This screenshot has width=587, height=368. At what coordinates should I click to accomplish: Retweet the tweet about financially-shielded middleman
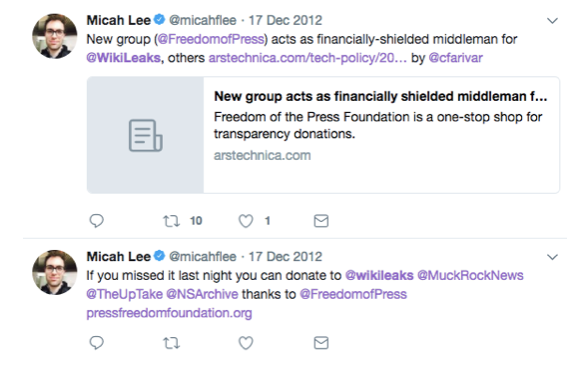(171, 221)
